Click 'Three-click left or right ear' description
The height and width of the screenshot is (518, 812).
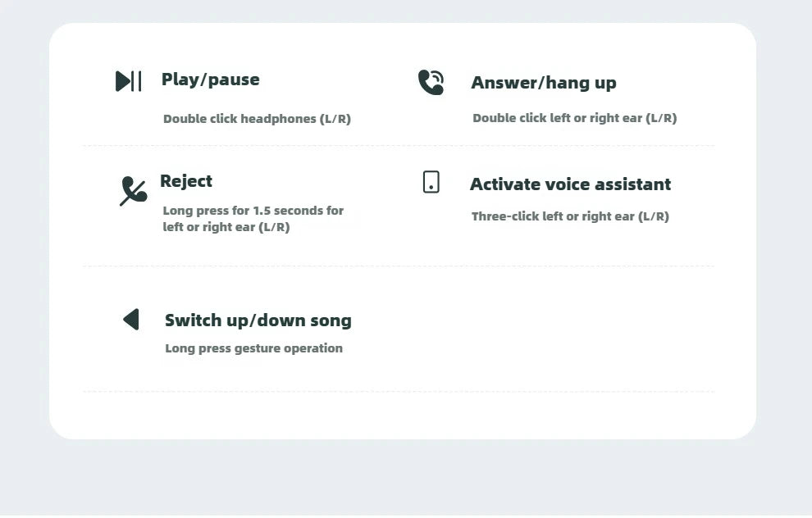pos(570,216)
